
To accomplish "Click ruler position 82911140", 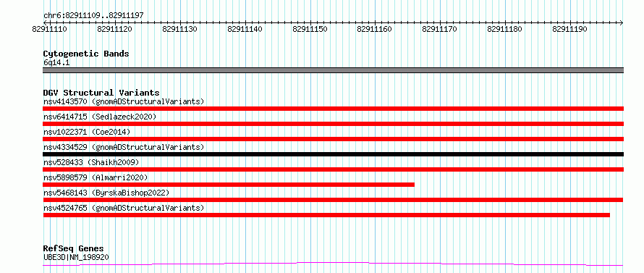I will click(245, 29).
